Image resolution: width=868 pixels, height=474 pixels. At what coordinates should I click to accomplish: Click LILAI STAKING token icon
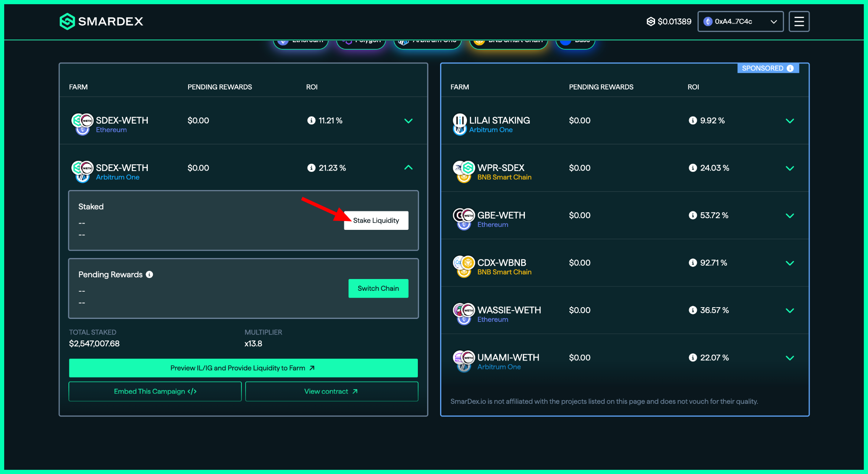pyautogui.click(x=459, y=121)
